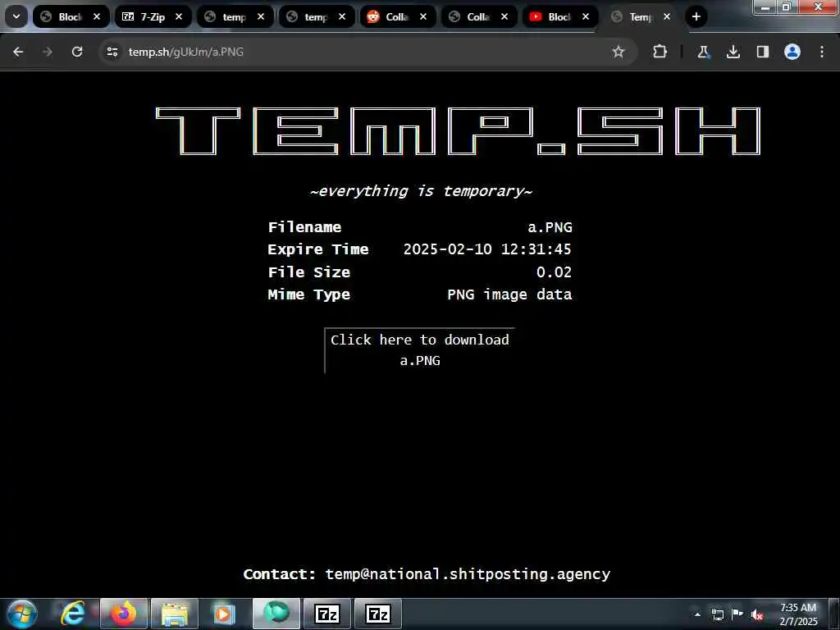Screen dimensions: 840x630
Task: Open the Extensions puzzle icon
Action: (x=660, y=52)
